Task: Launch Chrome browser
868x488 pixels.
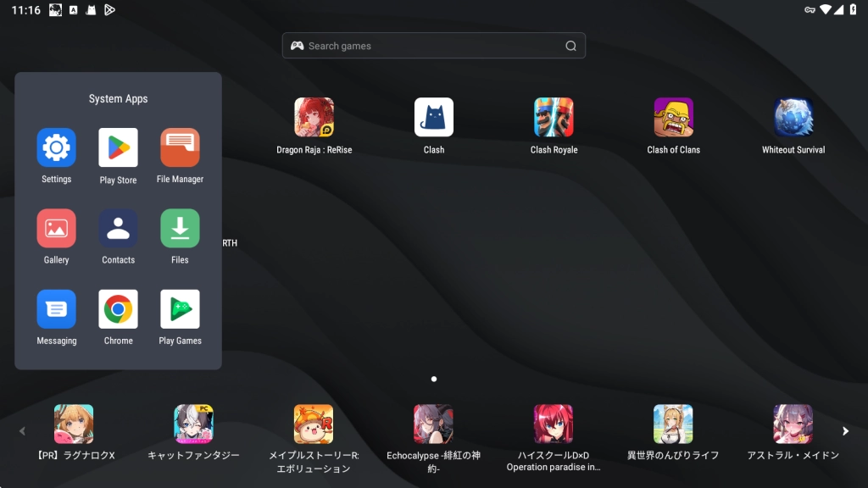Action: [x=118, y=309]
